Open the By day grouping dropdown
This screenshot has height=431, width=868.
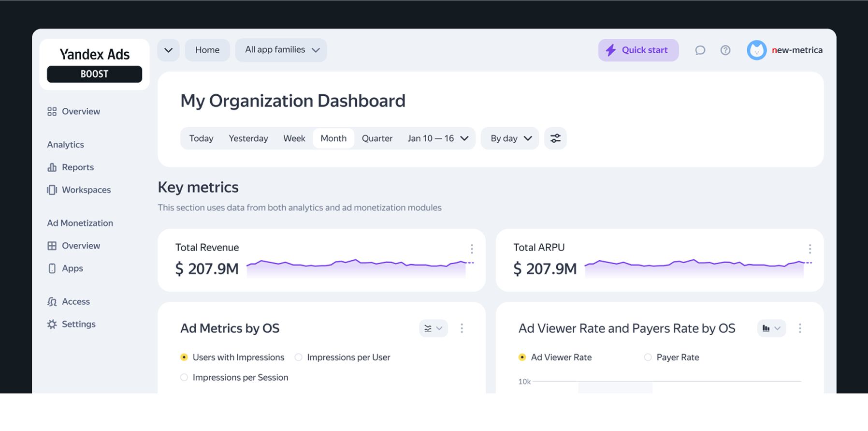pyautogui.click(x=510, y=138)
